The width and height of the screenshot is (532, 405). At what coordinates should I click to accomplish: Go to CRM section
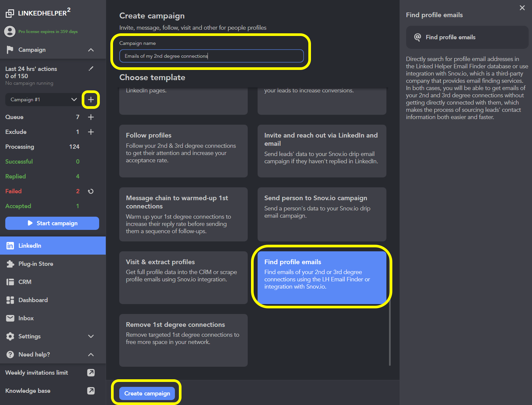click(x=53, y=282)
